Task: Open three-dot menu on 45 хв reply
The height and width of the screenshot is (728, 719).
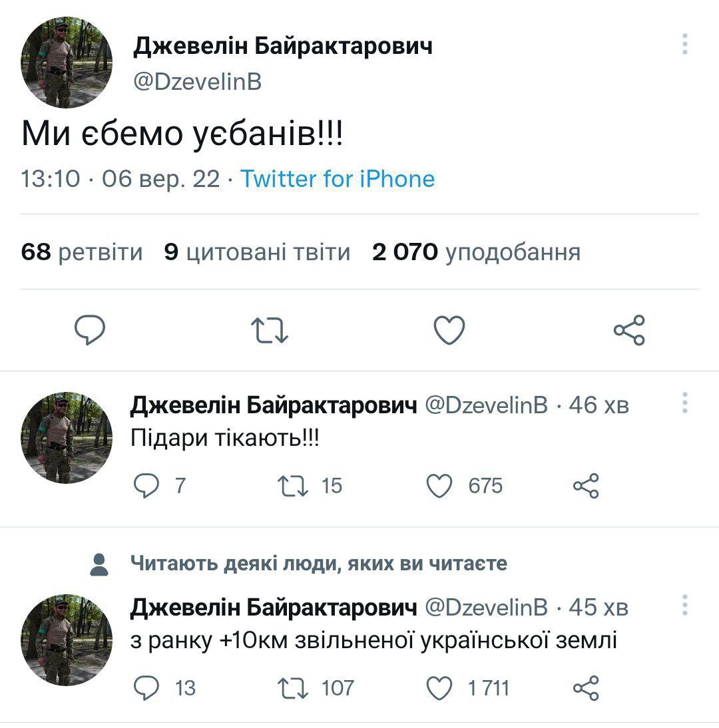Action: coord(684,605)
